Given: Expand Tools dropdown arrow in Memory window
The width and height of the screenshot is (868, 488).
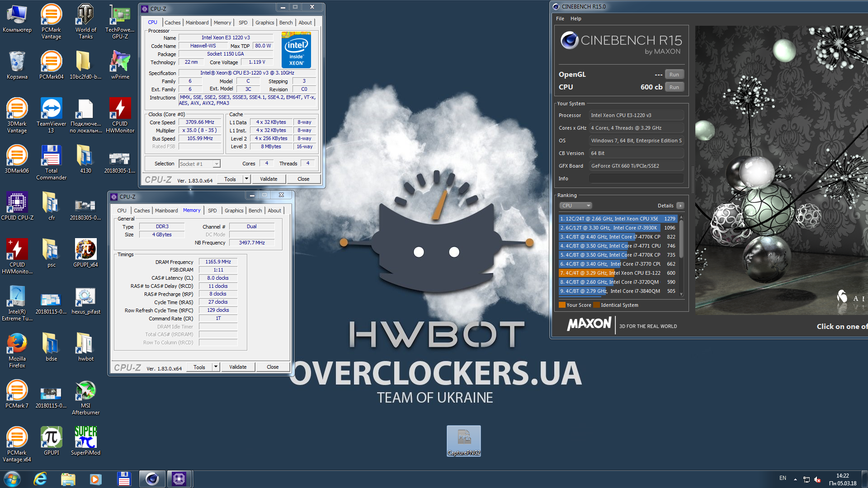Looking at the screenshot, I should click(x=216, y=367).
